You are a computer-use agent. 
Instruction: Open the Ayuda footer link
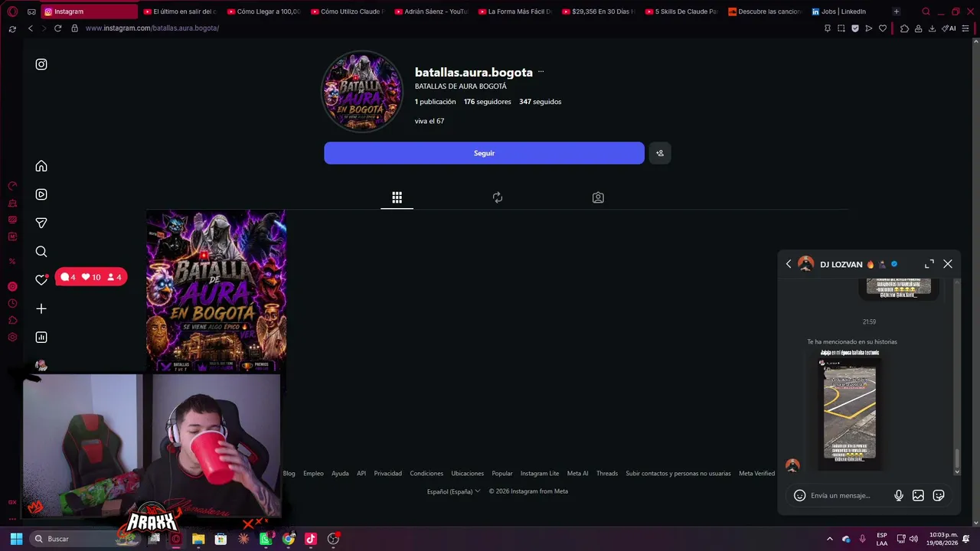[x=340, y=474]
